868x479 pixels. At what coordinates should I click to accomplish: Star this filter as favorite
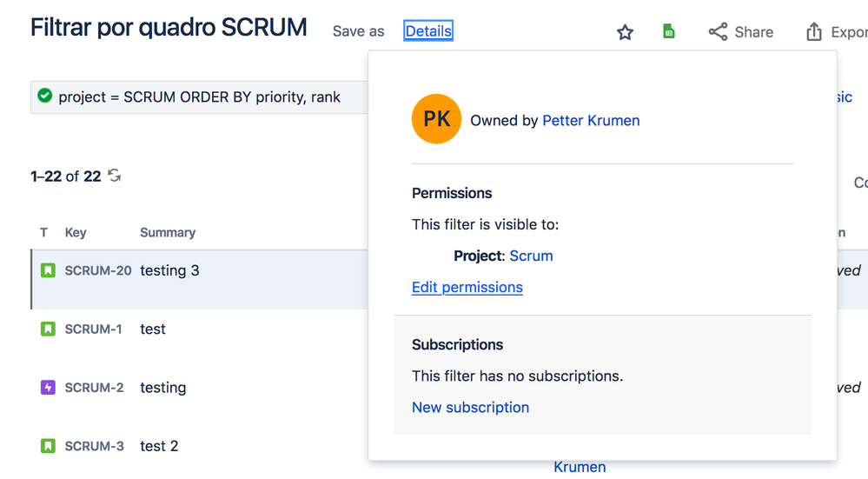[625, 32]
